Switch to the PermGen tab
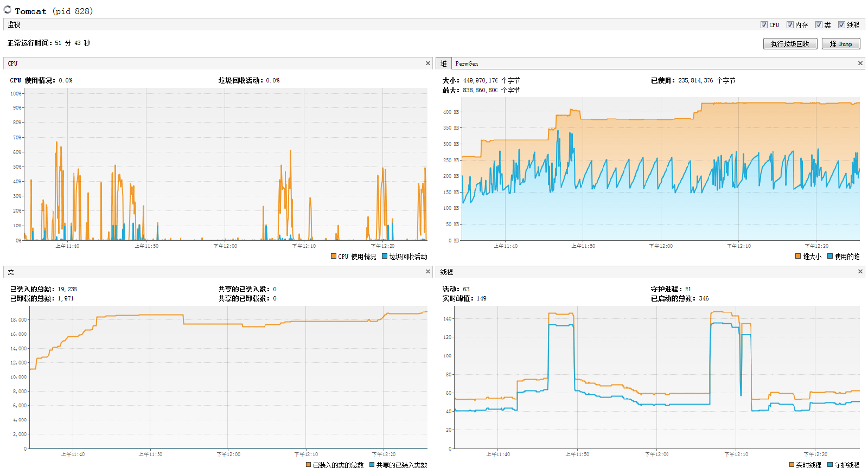868x474 pixels. pyautogui.click(x=467, y=64)
